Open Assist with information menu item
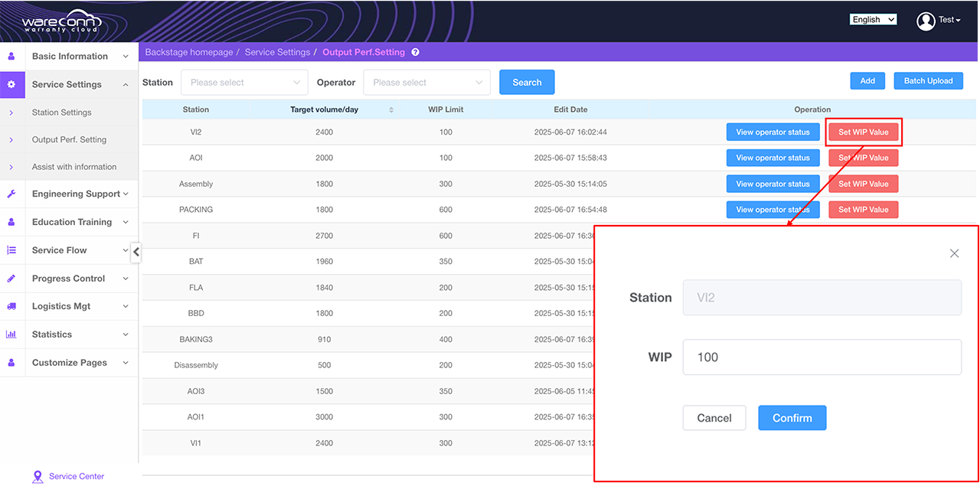This screenshot has height=486, width=980. [74, 167]
